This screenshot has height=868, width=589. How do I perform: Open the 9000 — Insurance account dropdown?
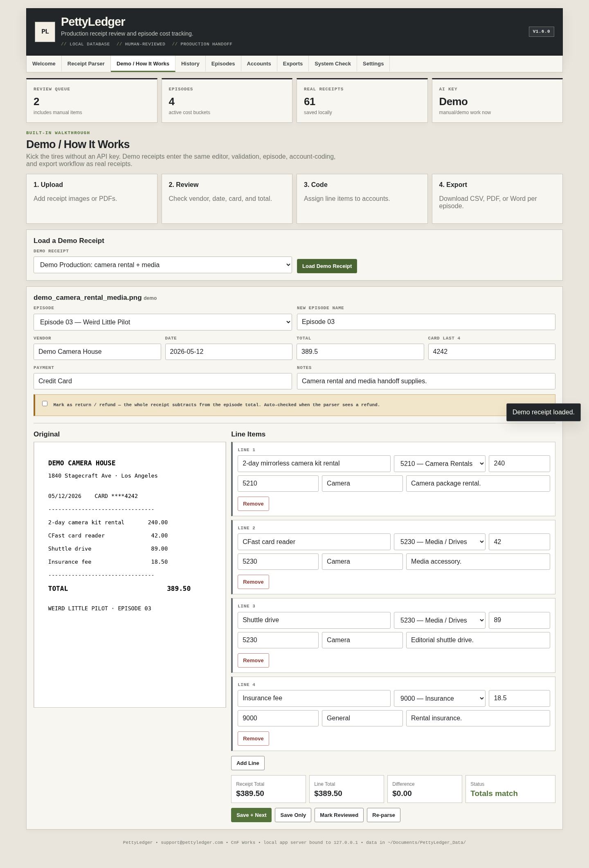(x=440, y=698)
